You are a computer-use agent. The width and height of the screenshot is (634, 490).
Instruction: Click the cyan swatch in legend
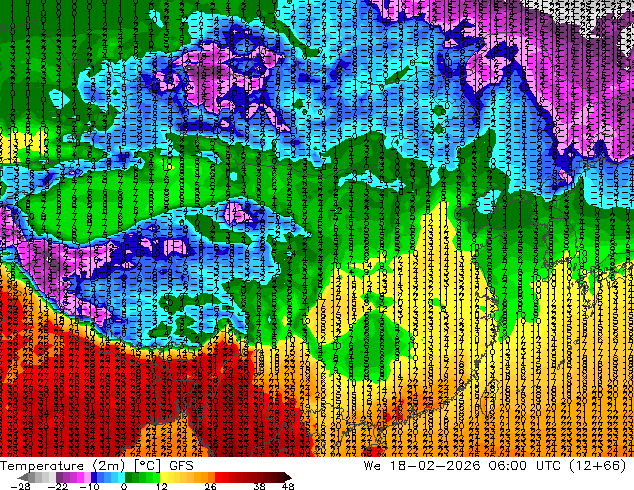click(x=121, y=477)
